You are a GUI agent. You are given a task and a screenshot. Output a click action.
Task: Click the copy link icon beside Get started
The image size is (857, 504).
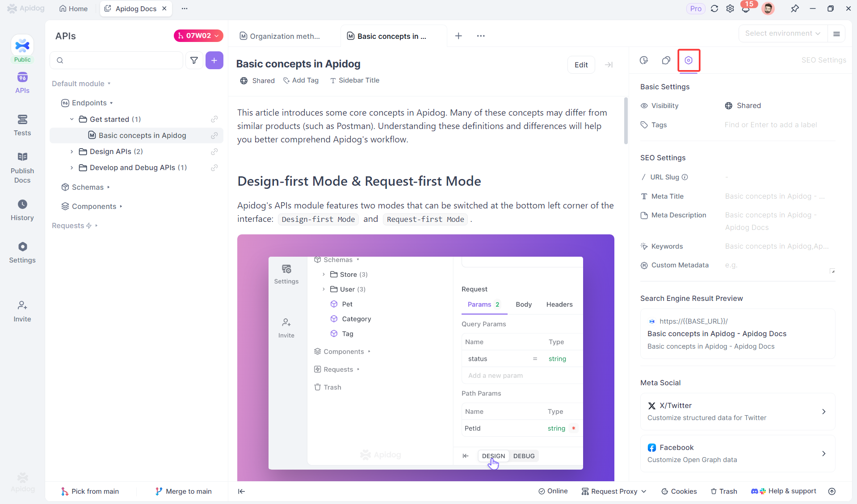click(x=214, y=119)
